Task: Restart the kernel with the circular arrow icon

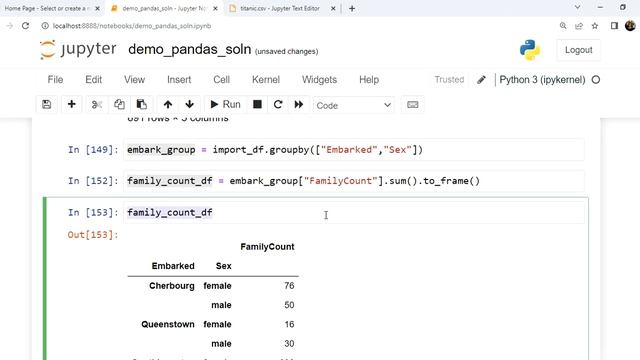Action: [278, 104]
